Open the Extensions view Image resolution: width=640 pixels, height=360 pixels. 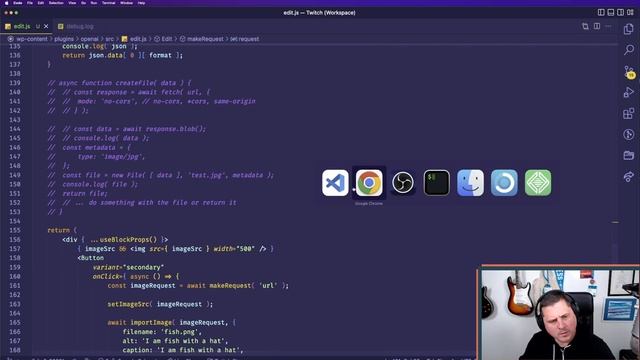(x=629, y=113)
